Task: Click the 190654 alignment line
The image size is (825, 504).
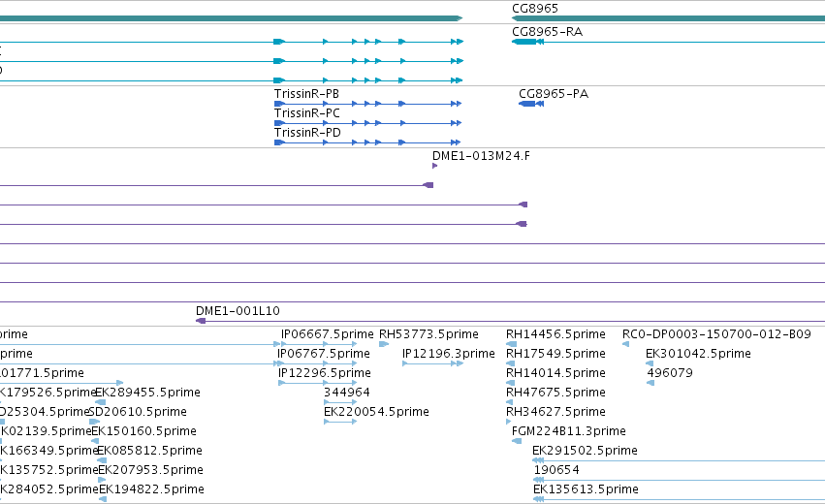Action: (x=680, y=481)
